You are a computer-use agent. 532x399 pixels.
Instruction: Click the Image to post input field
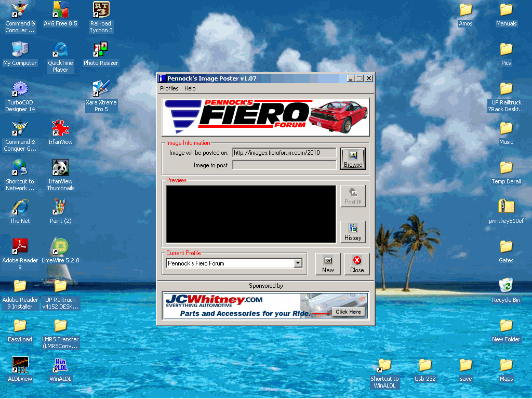(x=284, y=165)
